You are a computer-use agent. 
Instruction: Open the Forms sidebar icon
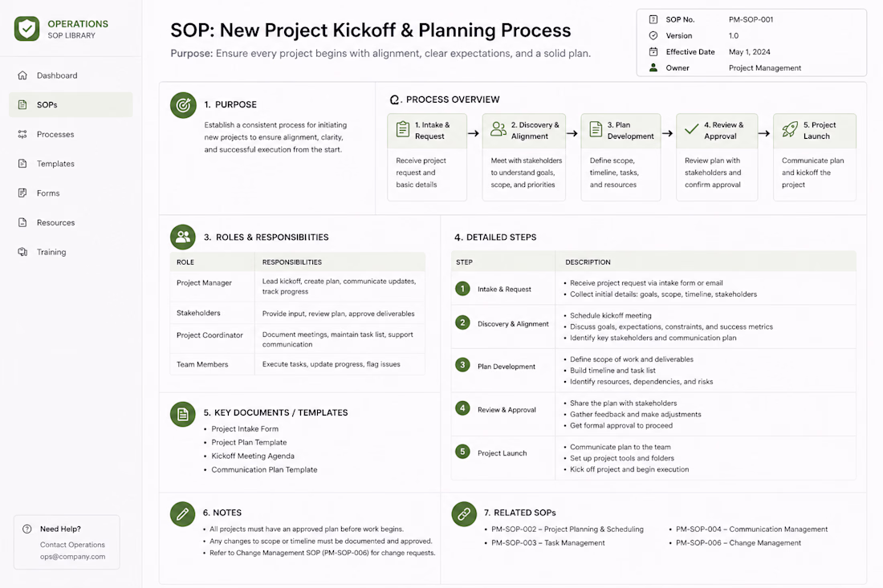[x=22, y=193]
